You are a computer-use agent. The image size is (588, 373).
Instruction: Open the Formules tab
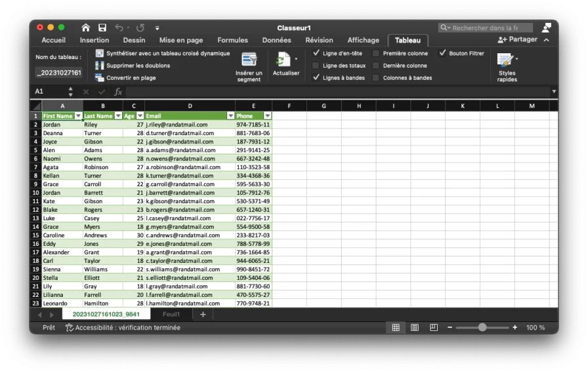(232, 40)
